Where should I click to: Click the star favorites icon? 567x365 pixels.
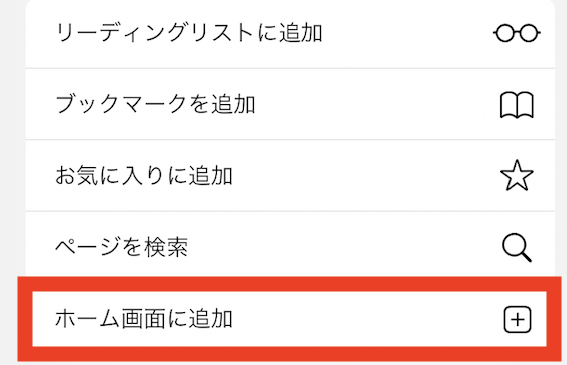point(516,176)
